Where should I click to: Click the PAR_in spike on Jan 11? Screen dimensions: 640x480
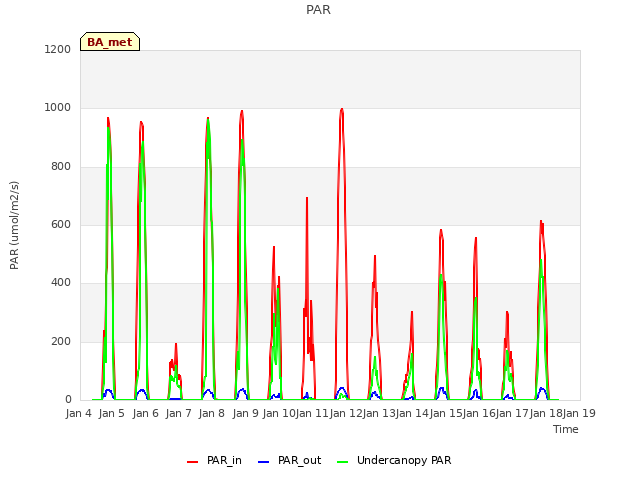coord(307,198)
